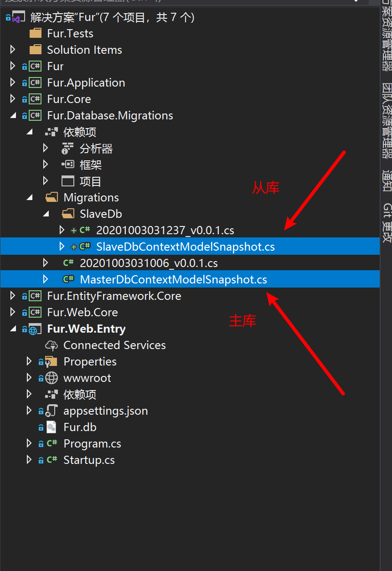Collapse the SlaveDb folder
The width and height of the screenshot is (392, 571).
(x=46, y=214)
